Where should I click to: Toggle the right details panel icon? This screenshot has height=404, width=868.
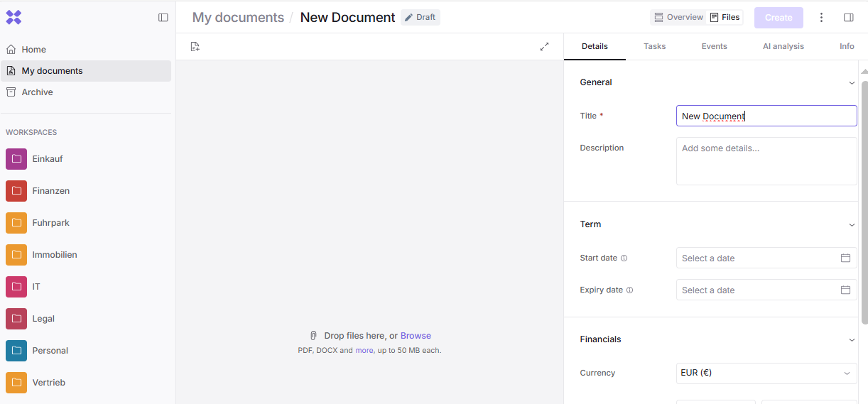[848, 18]
